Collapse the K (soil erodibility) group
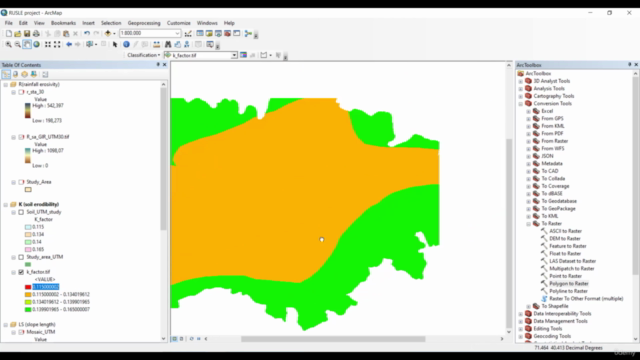Screen dimensions: 640x360 click(x=6, y=204)
